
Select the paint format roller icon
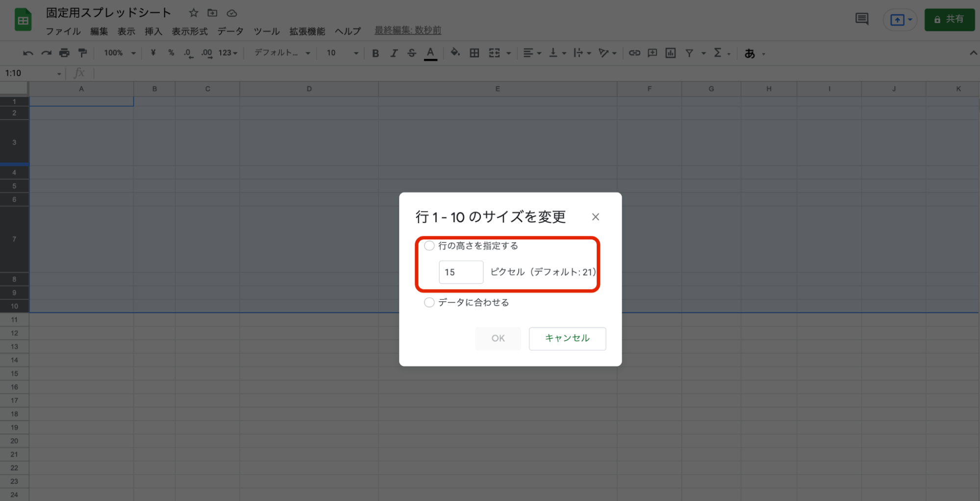[82, 53]
